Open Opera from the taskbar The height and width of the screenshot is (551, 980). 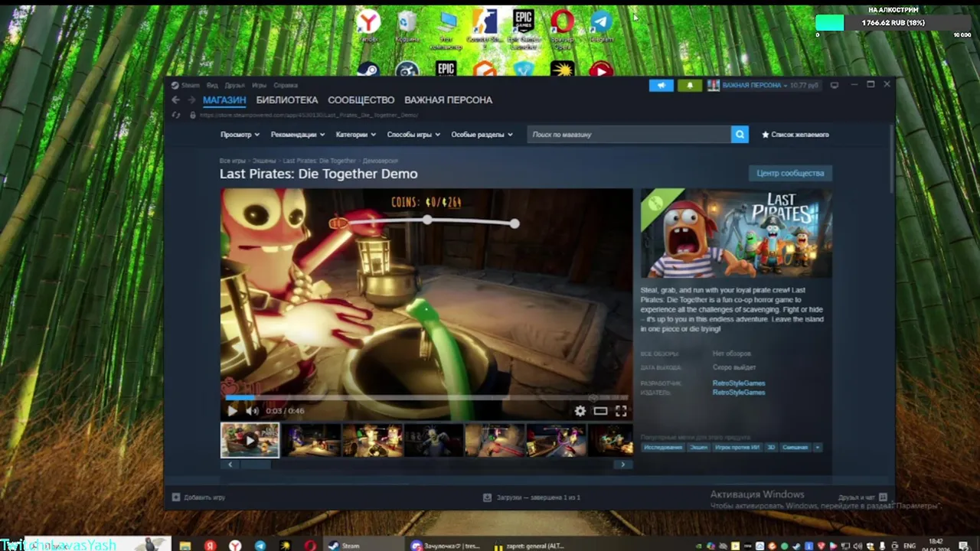point(310,546)
